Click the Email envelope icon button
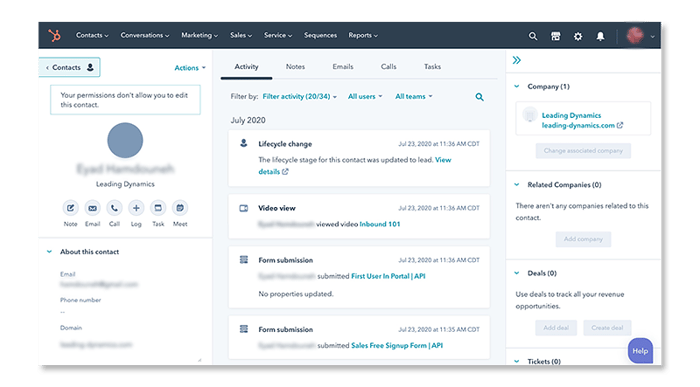Screen dimensions: 700x387 pyautogui.click(x=92, y=208)
